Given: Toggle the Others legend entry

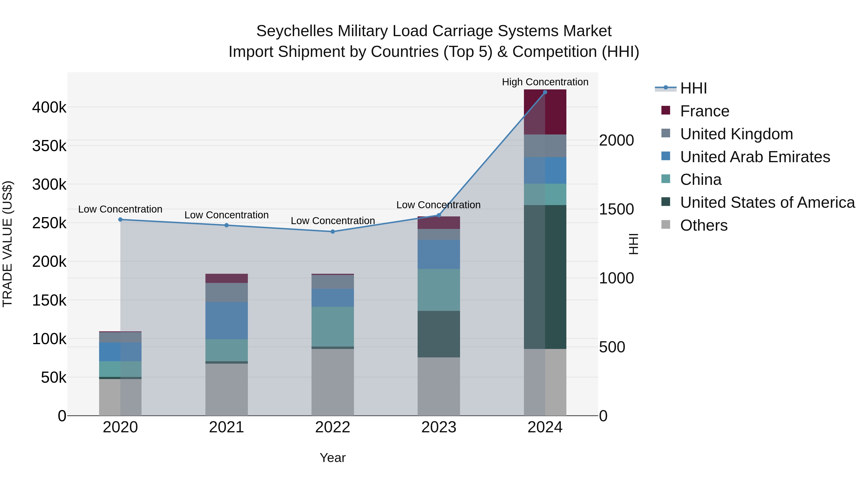Looking at the screenshot, I should (x=694, y=225).
